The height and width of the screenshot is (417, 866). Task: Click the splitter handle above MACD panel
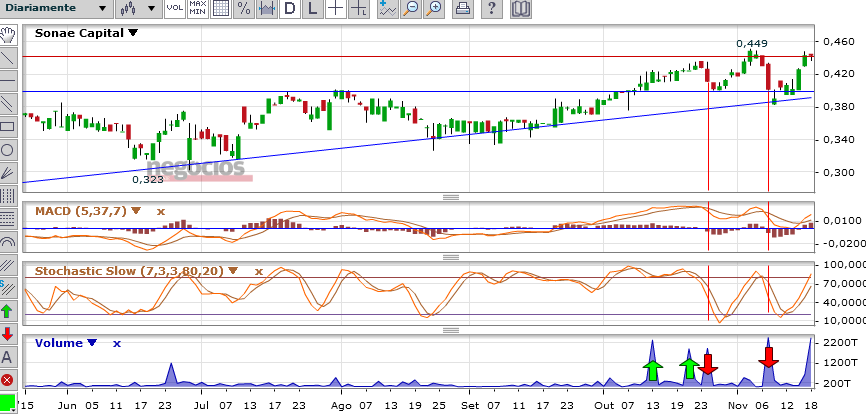point(451,197)
